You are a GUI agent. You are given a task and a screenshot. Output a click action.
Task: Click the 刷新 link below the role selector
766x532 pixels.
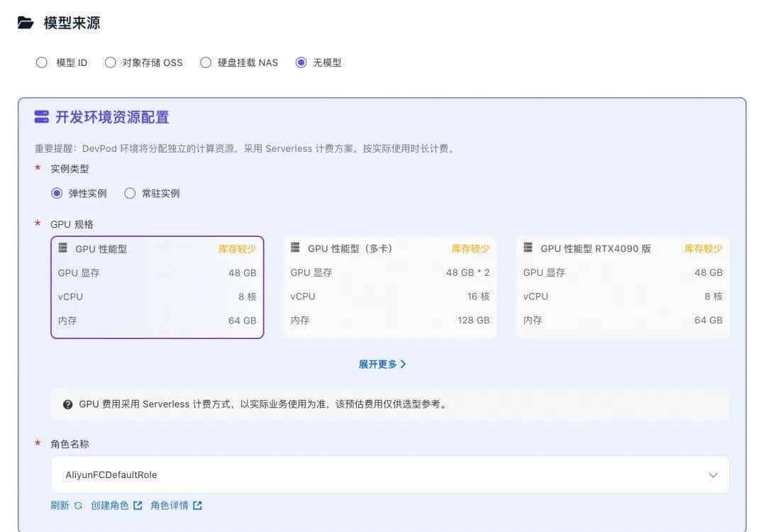click(x=60, y=505)
